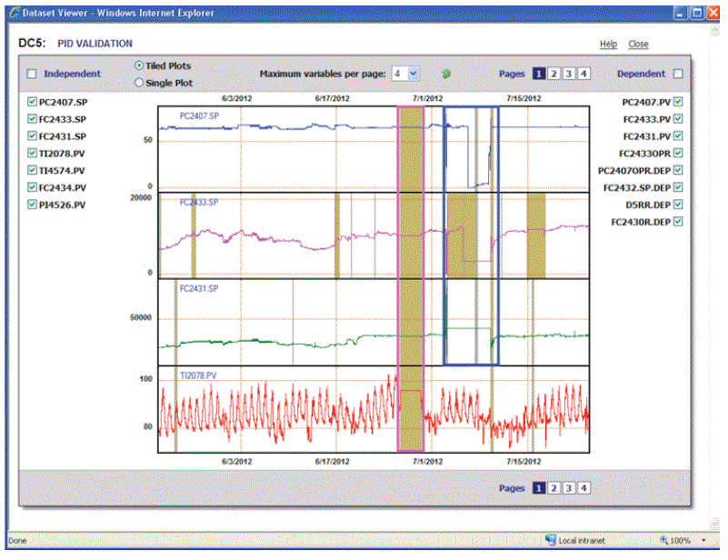
Task: Go to page 1 in bottom pager
Action: 539,488
